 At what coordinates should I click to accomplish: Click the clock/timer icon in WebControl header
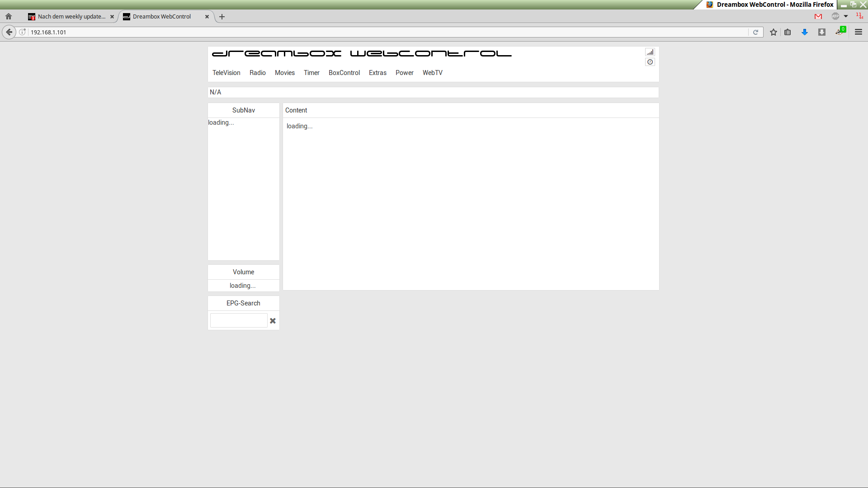[650, 62]
